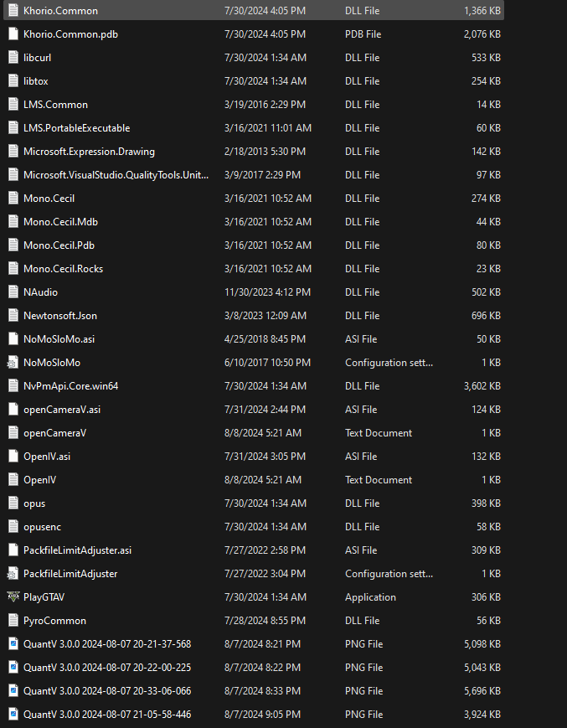The width and height of the screenshot is (567, 728).
Task: Select the PlayGTAV application name
Action: (x=44, y=596)
